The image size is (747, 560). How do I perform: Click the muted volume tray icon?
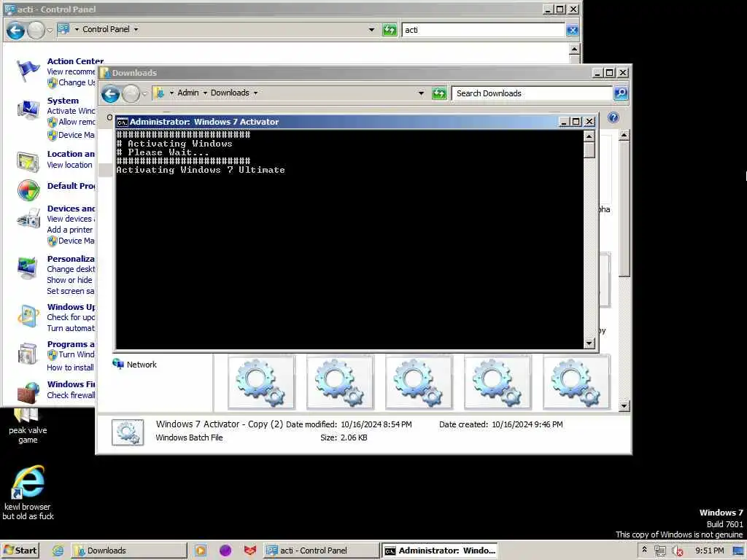point(677,551)
